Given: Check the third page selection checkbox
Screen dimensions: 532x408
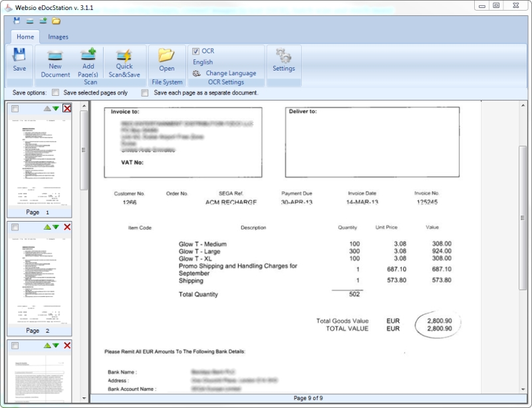Looking at the screenshot, I should tap(15, 346).
